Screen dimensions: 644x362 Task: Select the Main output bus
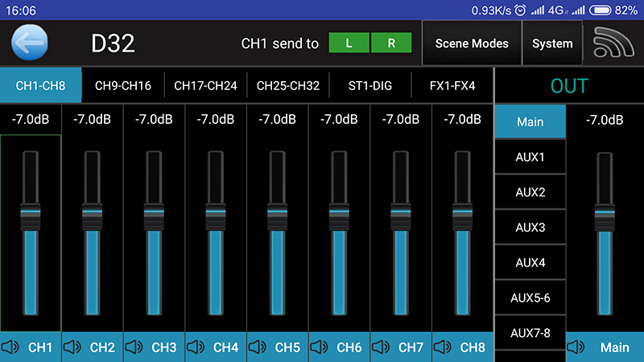(530, 122)
